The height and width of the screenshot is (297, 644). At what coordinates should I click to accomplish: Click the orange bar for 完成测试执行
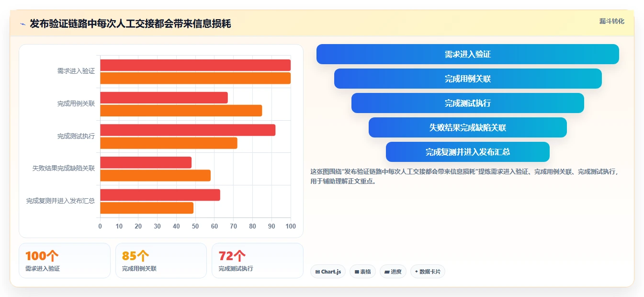click(169, 143)
